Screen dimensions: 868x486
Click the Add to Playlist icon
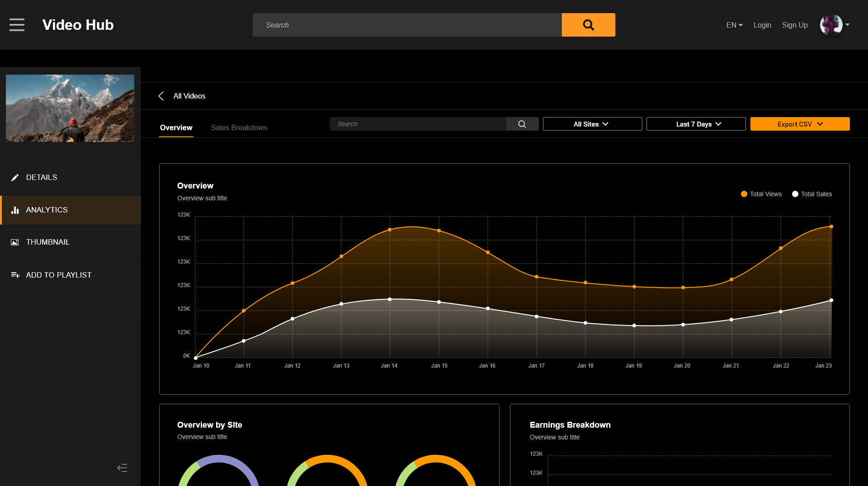pyautogui.click(x=15, y=275)
